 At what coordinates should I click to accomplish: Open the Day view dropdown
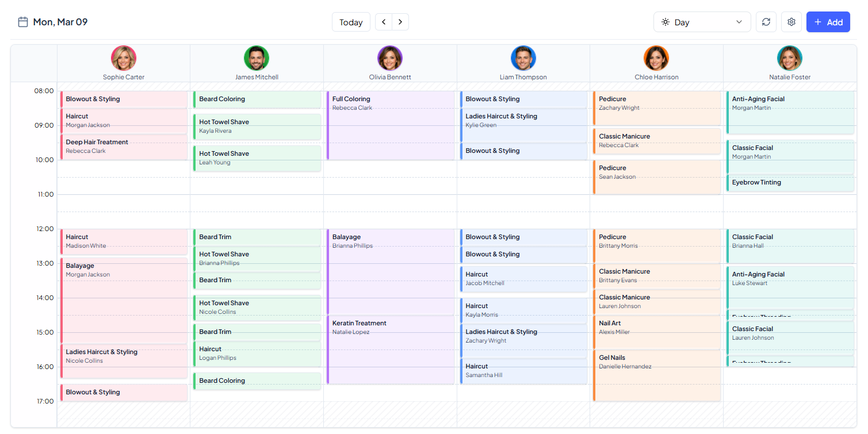[702, 22]
